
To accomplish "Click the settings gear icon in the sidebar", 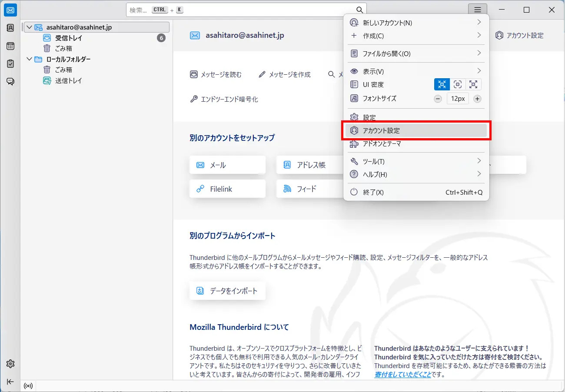I will (10, 364).
